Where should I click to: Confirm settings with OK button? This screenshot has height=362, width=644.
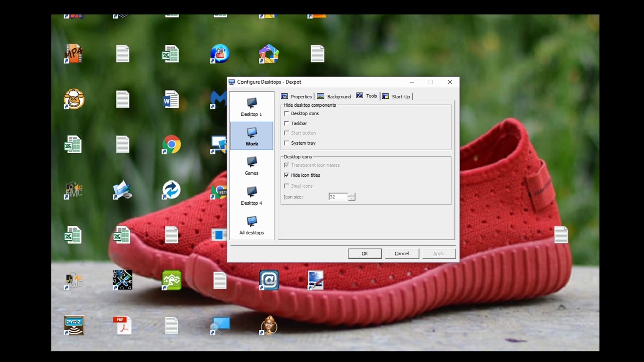click(x=365, y=254)
